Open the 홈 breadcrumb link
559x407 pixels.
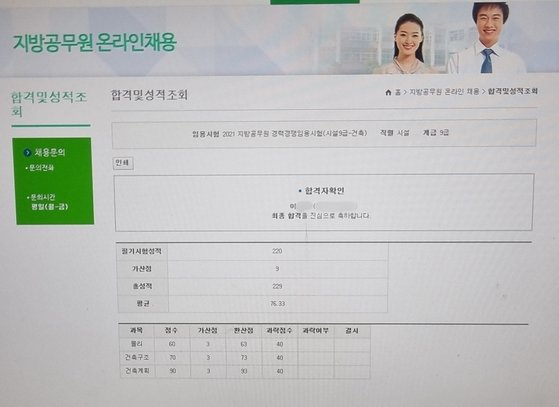pyautogui.click(x=398, y=92)
